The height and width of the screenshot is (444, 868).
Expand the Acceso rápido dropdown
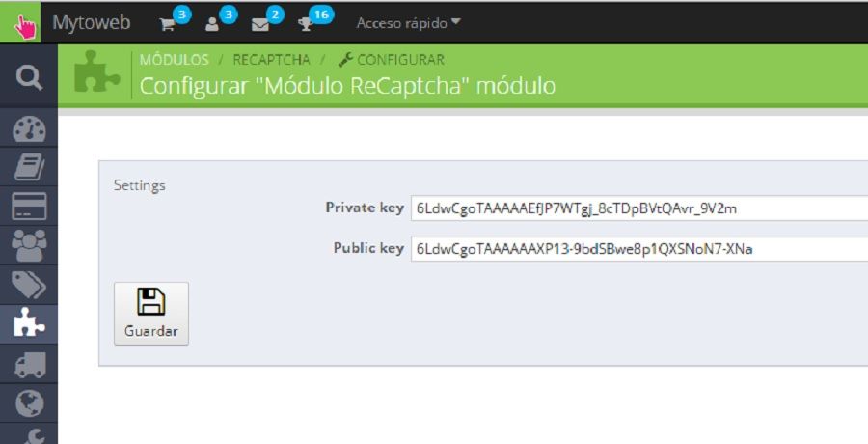pos(408,23)
